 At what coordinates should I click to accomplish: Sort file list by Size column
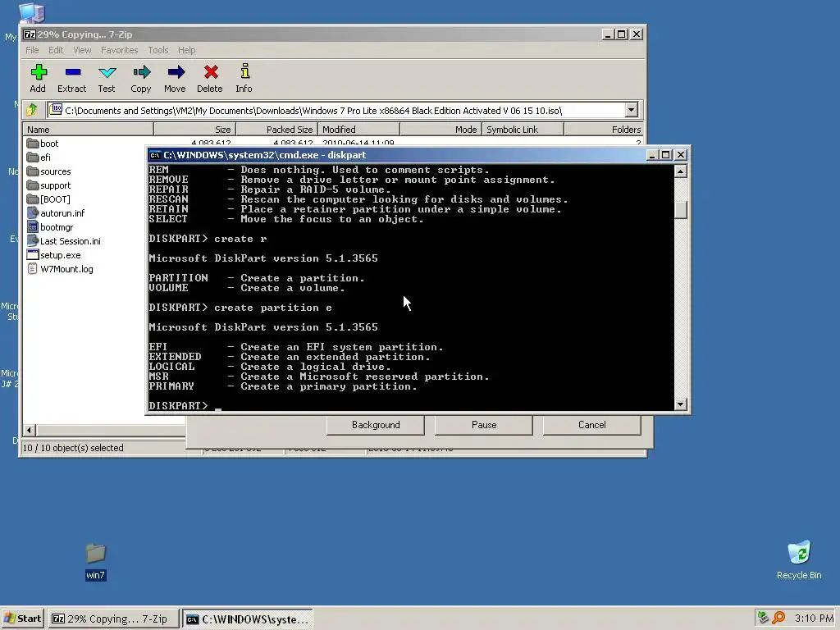[195, 129]
